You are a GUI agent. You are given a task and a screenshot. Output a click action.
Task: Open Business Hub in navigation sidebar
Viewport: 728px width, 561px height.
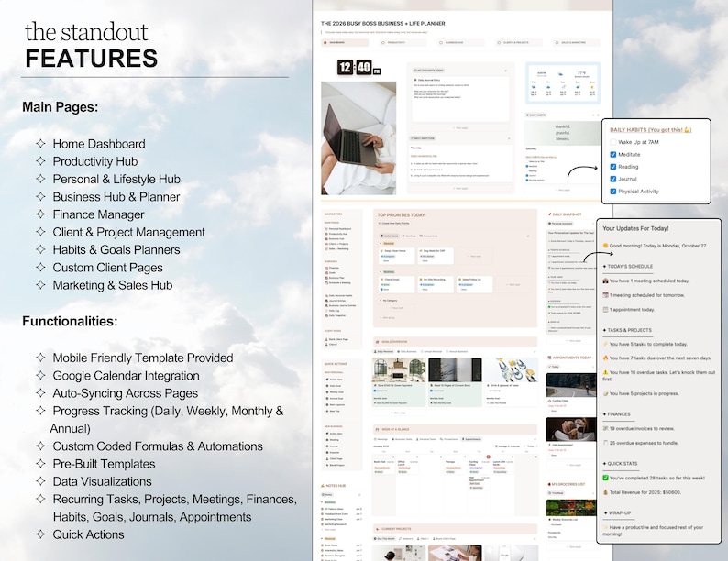[x=336, y=239]
